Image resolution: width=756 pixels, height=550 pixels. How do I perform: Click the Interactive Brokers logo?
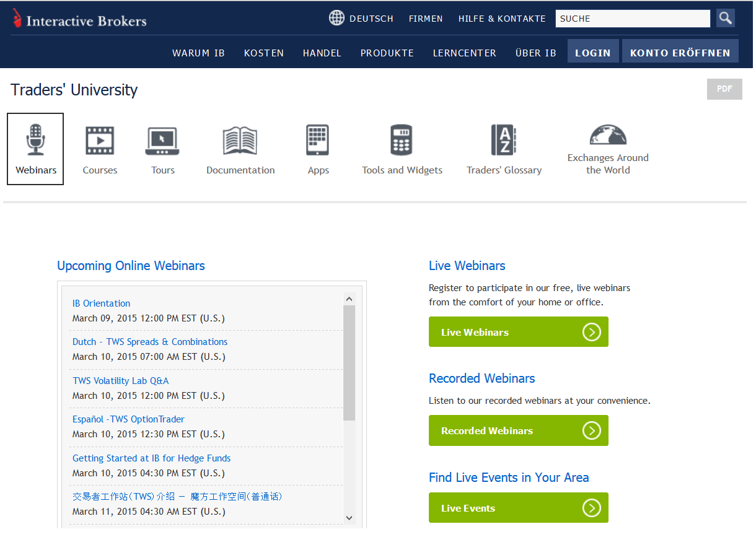click(79, 20)
